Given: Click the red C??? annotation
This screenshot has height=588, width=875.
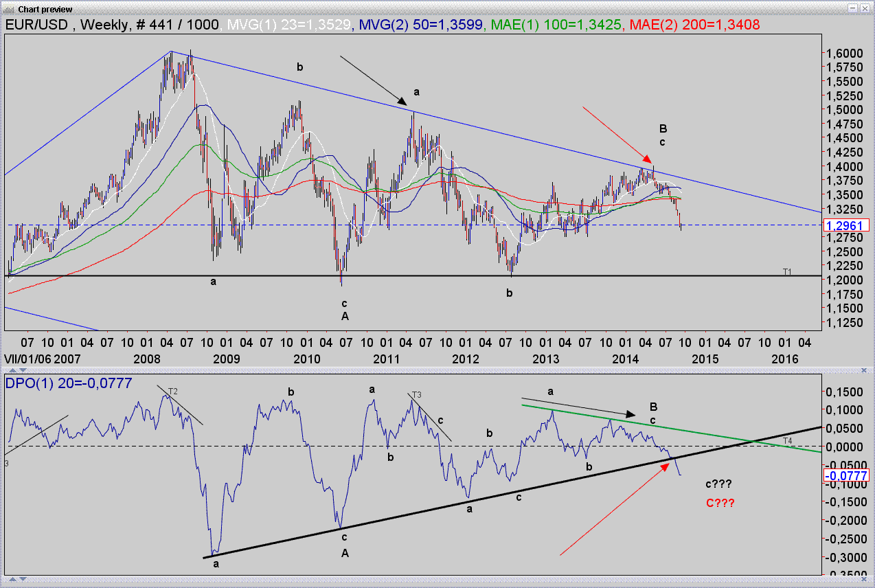Looking at the screenshot, I should click(720, 503).
